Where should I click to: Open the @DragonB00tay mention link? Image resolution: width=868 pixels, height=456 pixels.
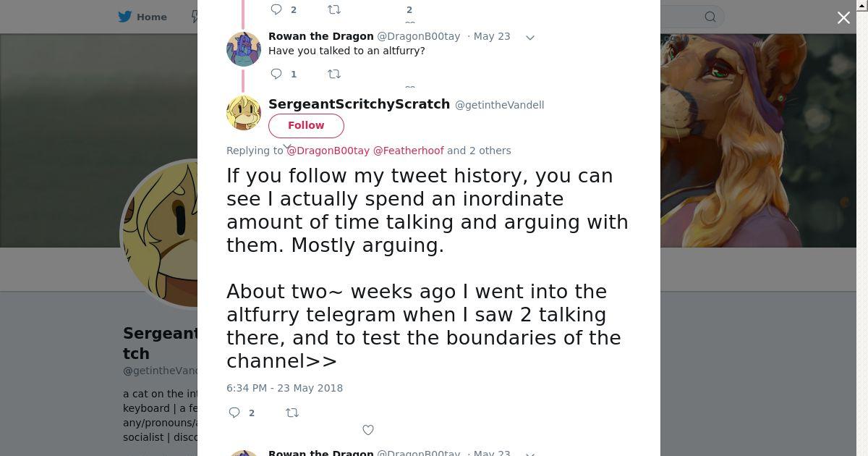(328, 151)
